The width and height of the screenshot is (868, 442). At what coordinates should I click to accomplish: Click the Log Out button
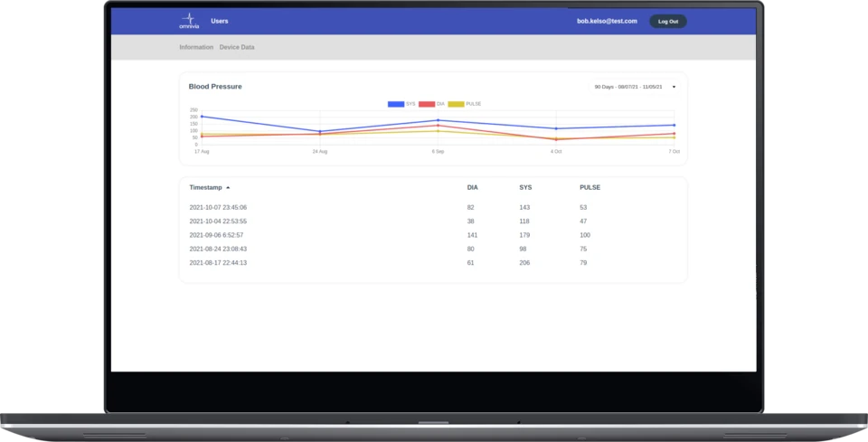point(667,22)
